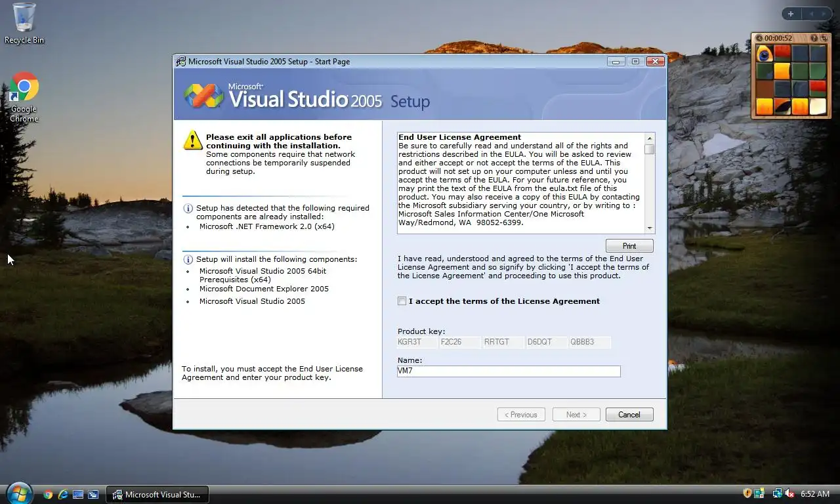Viewport: 840px width, 504px height.
Task: Click the Microsoft Visual Studio taskbar button
Action: [157, 495]
